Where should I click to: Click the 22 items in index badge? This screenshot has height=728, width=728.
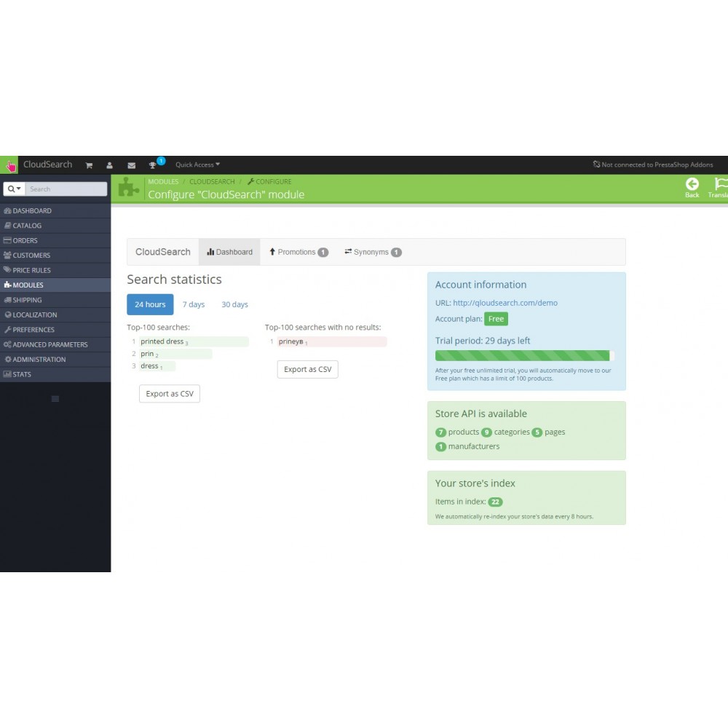point(495,502)
